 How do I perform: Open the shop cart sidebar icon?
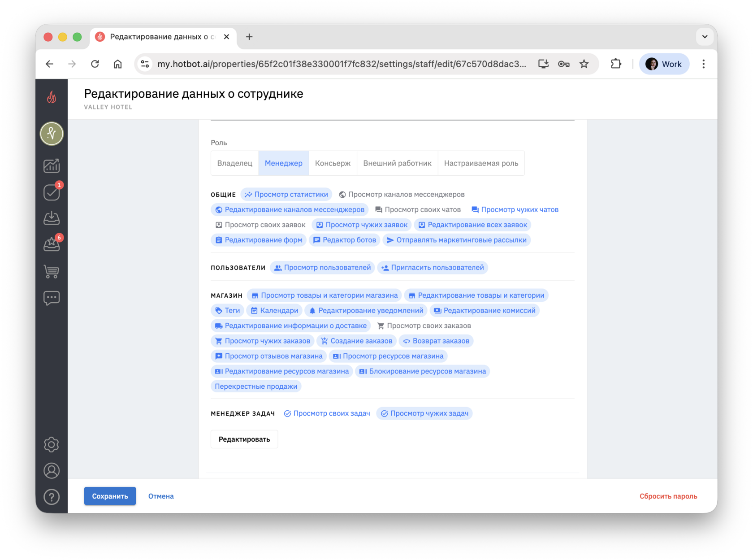pos(52,271)
